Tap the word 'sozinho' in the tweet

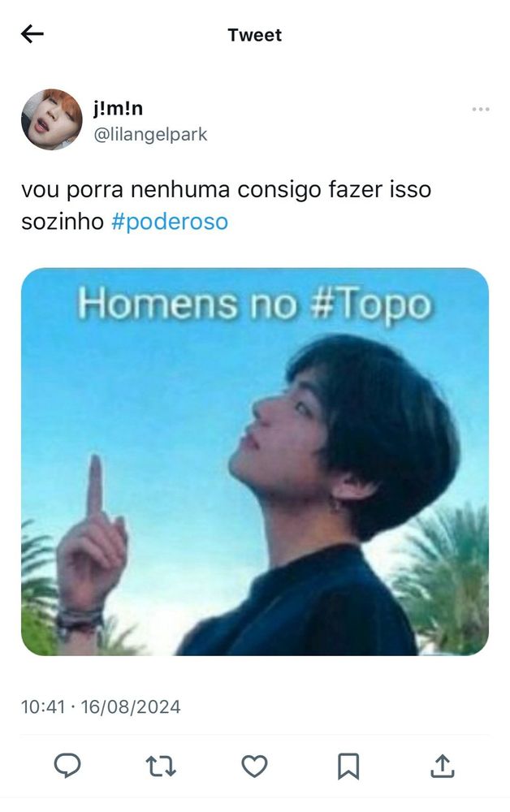pos(63,222)
